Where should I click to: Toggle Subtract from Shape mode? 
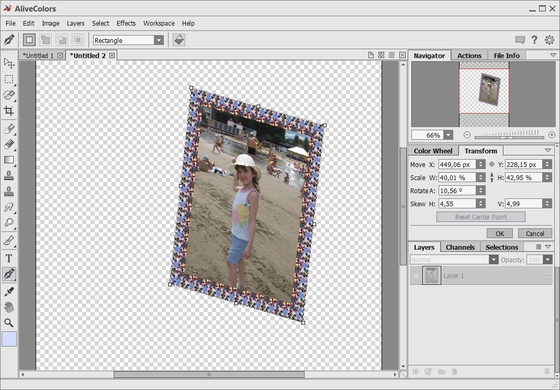[62, 40]
